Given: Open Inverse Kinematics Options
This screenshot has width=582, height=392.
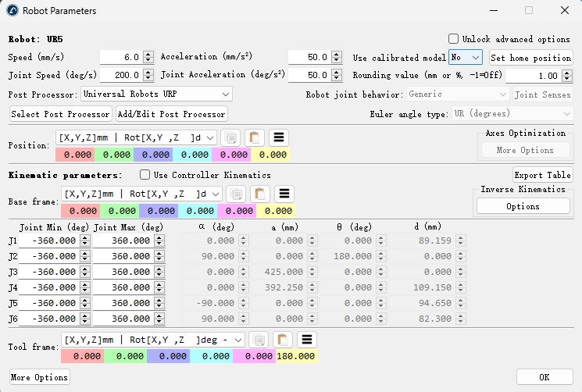Looking at the screenshot, I should (x=523, y=206).
